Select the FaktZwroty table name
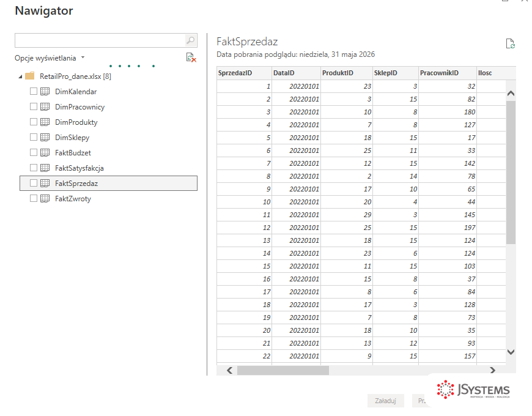532x416 pixels. pos(73,198)
